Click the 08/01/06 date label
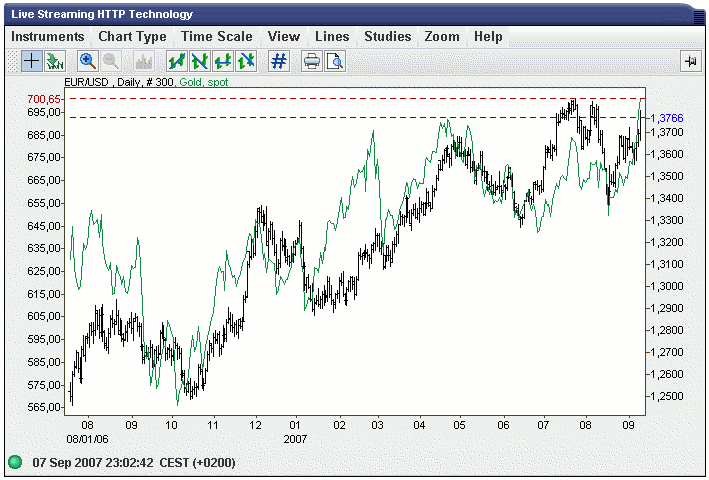 (87, 439)
